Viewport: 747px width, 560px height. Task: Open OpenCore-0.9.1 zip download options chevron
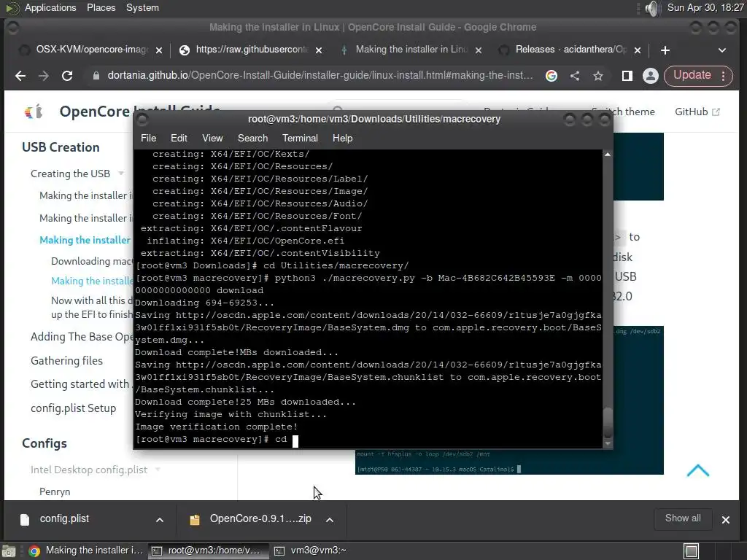330,520
